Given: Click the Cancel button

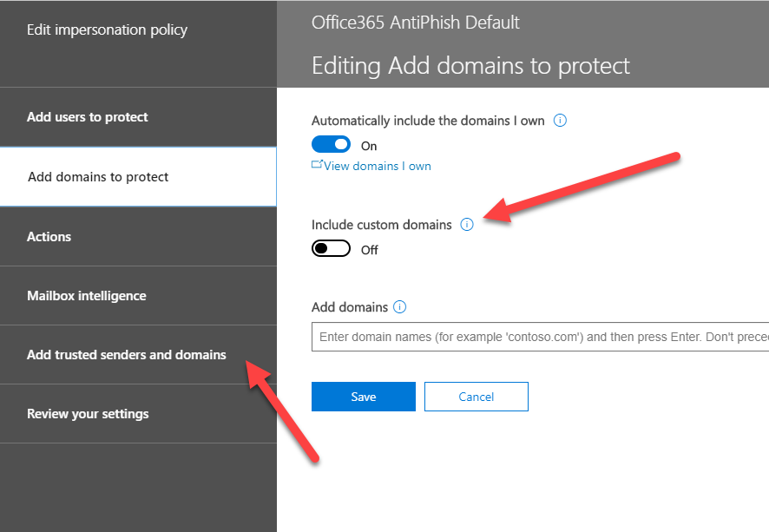Looking at the screenshot, I should coord(476,397).
